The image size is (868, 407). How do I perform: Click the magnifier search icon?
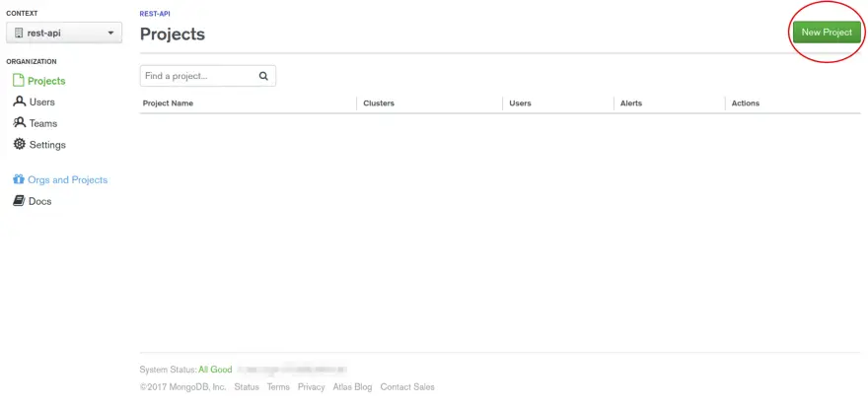pyautogui.click(x=263, y=76)
